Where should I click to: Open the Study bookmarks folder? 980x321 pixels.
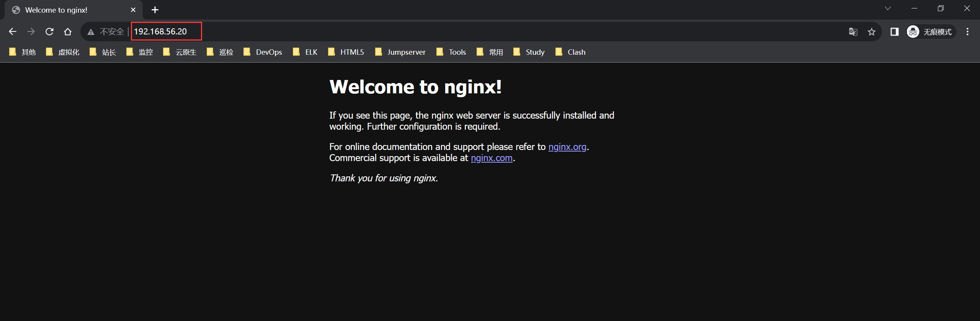(x=529, y=52)
